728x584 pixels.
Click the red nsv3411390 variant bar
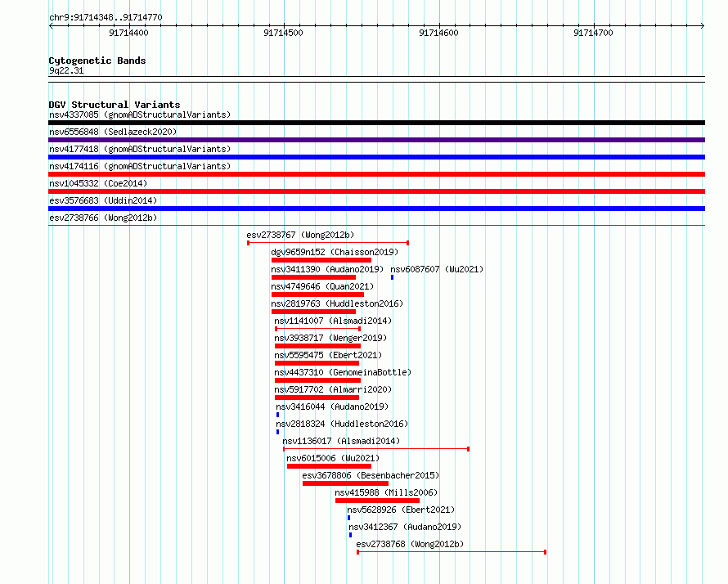[x=313, y=277]
